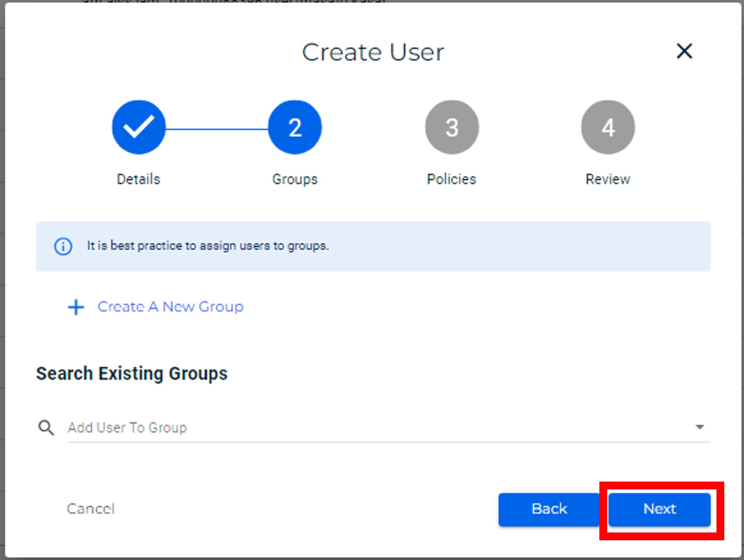This screenshot has height=560, width=744.
Task: Open Create A New Group link
Action: point(170,307)
